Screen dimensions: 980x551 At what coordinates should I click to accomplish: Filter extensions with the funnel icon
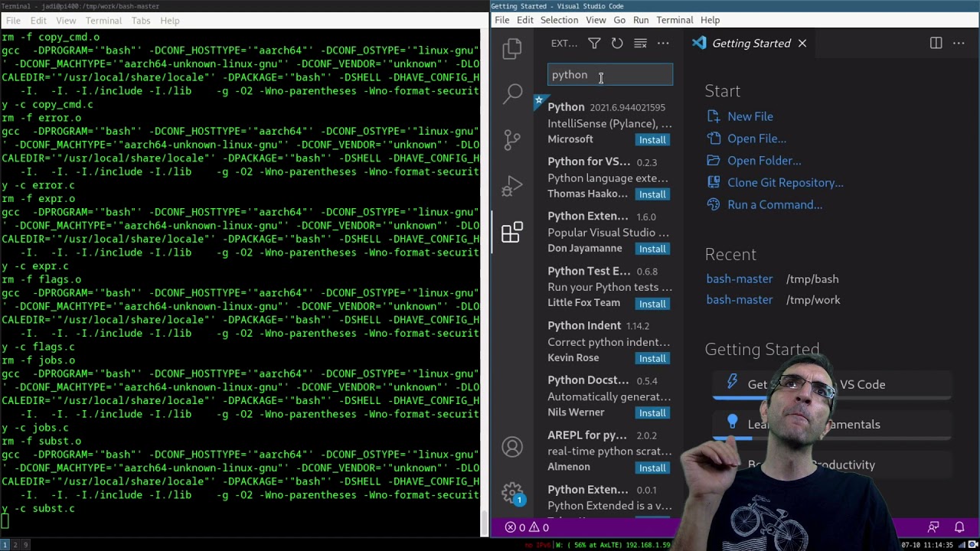pyautogui.click(x=594, y=44)
